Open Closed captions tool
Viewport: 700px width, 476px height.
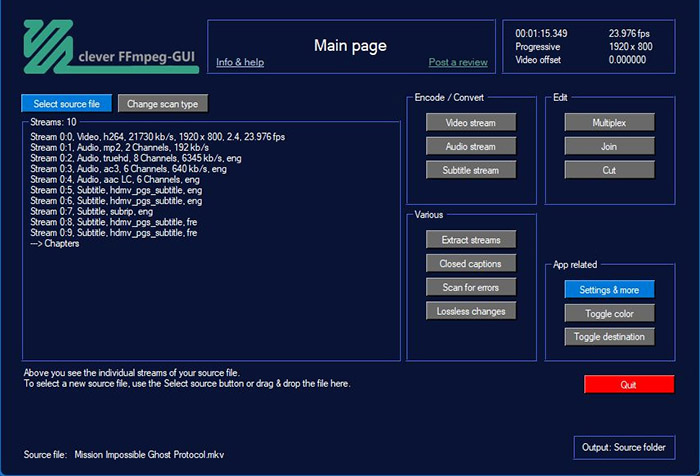point(471,263)
